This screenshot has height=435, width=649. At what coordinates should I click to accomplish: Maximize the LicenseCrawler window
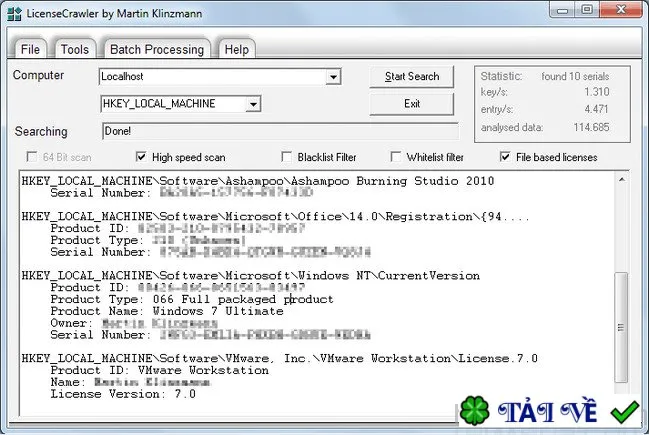tap(587, 10)
